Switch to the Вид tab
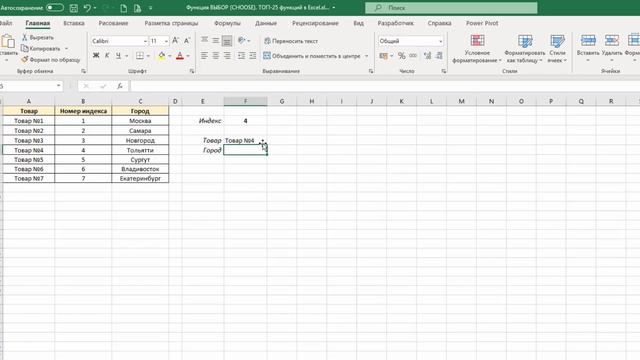Image resolution: width=640 pixels, height=360 pixels. coord(358,23)
